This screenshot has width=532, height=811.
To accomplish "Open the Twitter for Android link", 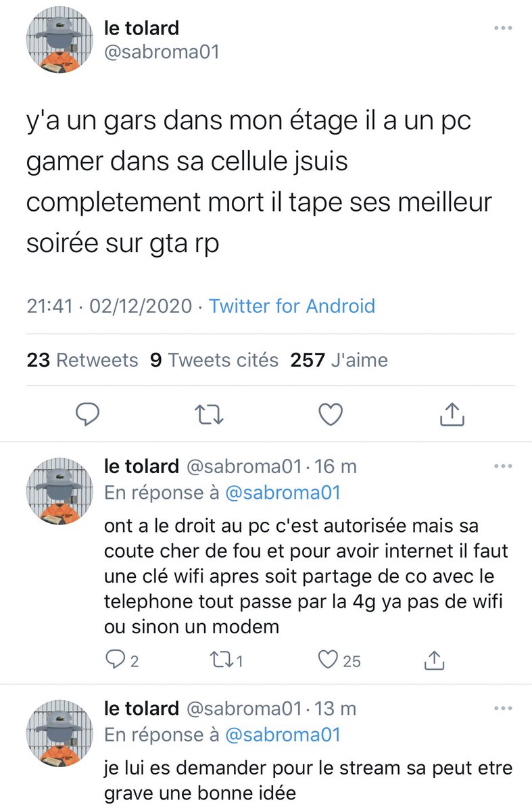I will coord(292,306).
